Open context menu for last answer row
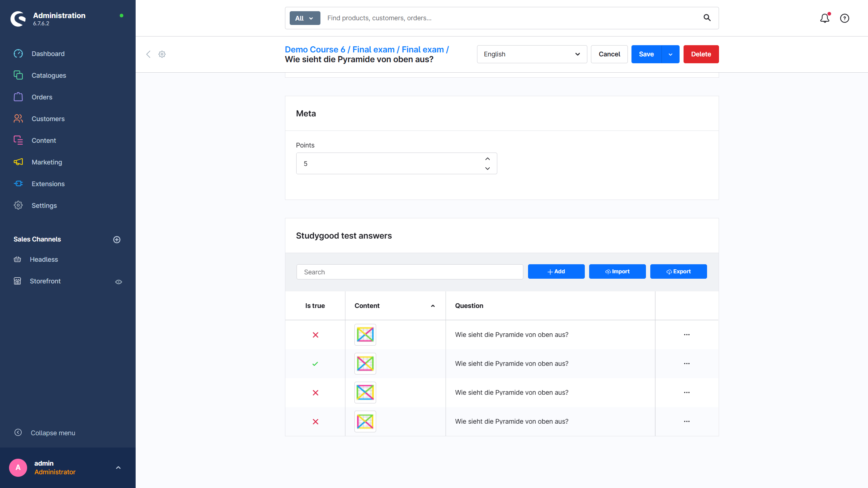Viewport: 868px width, 488px height. pos(687,421)
